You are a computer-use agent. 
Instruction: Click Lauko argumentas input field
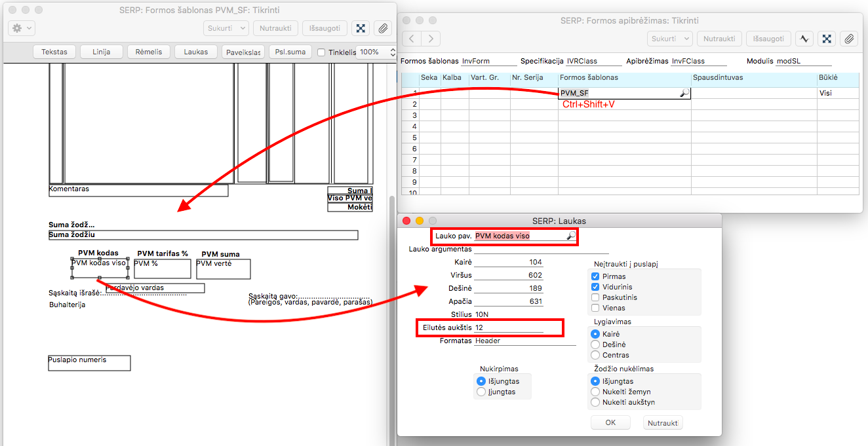[542, 249]
